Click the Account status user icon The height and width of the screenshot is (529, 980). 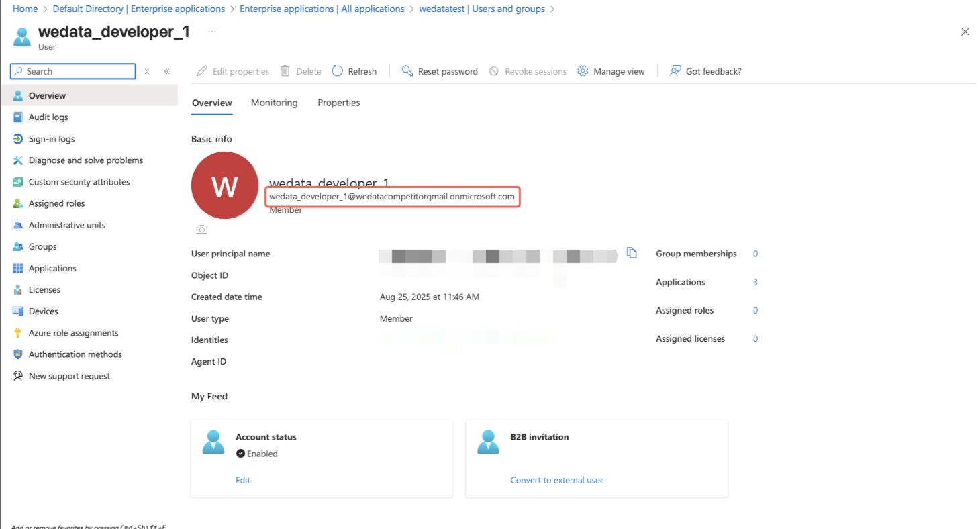pos(213,442)
